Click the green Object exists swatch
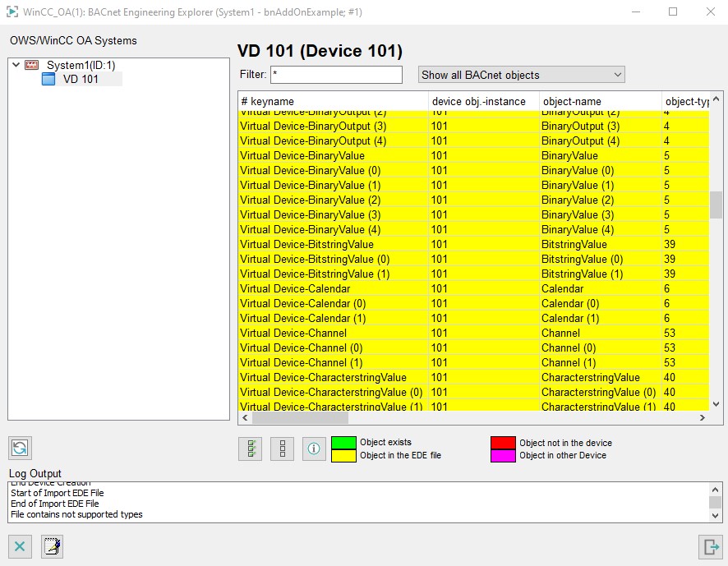The width and height of the screenshot is (728, 566). click(x=343, y=443)
